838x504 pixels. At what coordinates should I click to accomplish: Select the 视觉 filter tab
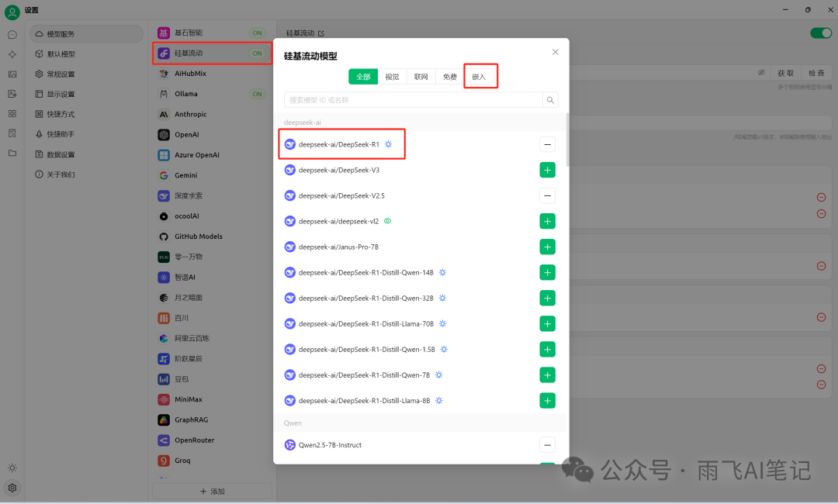tap(393, 77)
